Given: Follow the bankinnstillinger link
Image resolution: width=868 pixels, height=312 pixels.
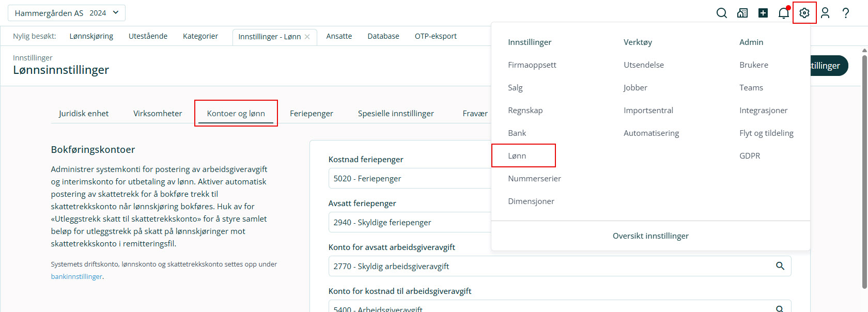Looking at the screenshot, I should 76,277.
